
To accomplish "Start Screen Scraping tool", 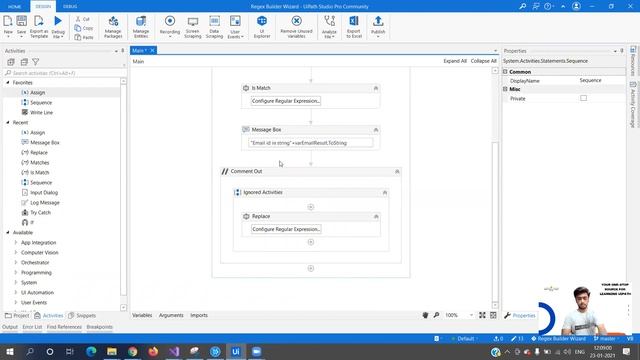I will (193, 27).
